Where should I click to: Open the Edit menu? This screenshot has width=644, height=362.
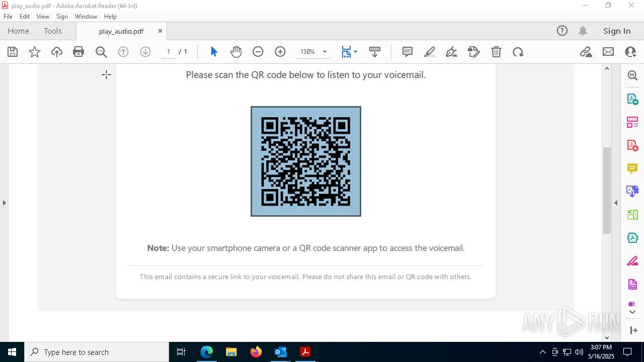25,17
